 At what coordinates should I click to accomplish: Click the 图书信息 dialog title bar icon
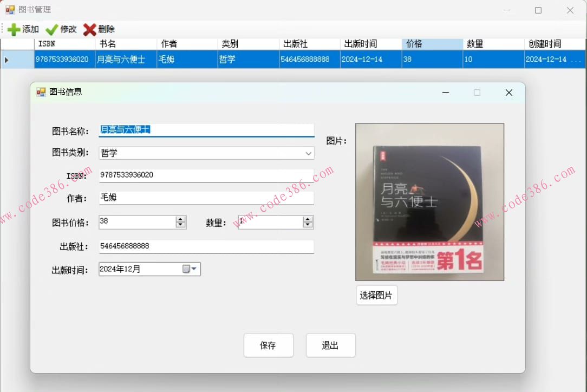click(41, 92)
